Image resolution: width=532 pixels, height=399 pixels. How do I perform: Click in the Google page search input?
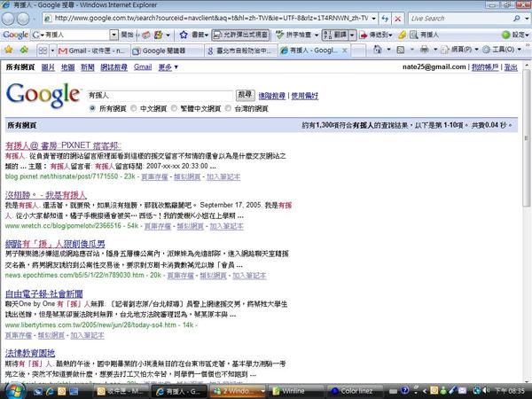(x=160, y=96)
